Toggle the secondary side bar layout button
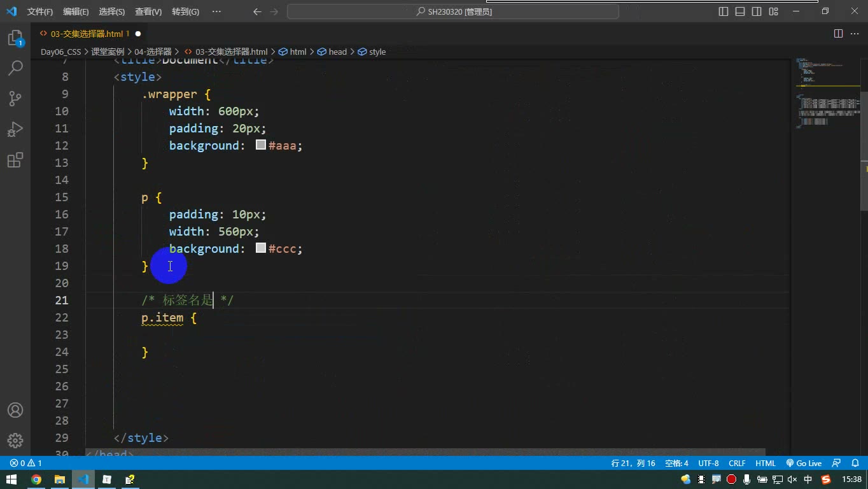 (757, 11)
